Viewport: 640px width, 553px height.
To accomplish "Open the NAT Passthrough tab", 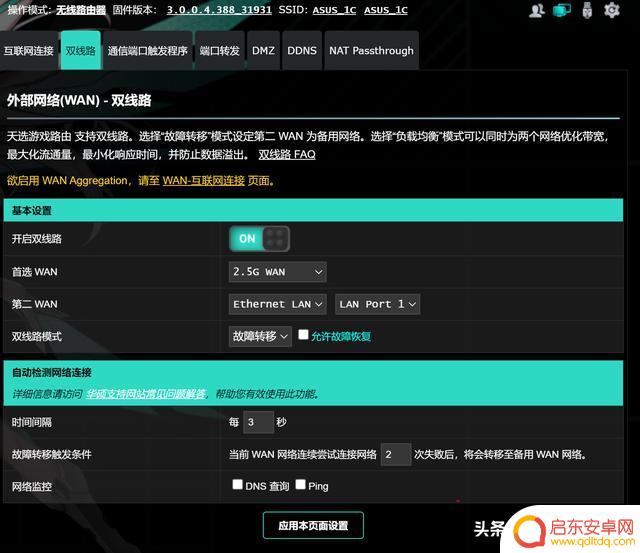I will [x=371, y=51].
